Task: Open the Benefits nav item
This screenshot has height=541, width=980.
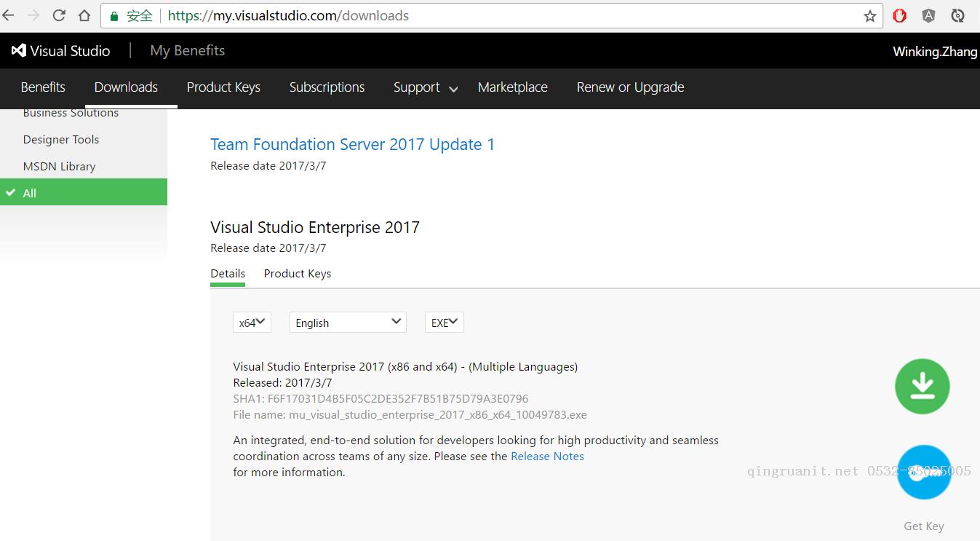Action: 43,87
